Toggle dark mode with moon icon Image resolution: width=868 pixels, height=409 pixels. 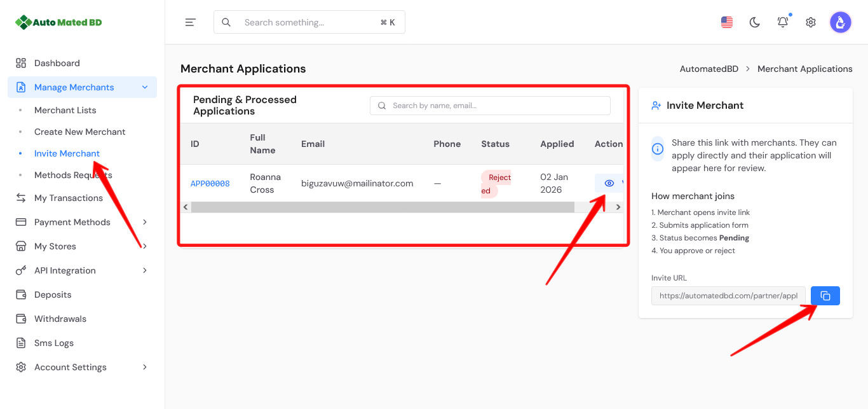pyautogui.click(x=755, y=22)
